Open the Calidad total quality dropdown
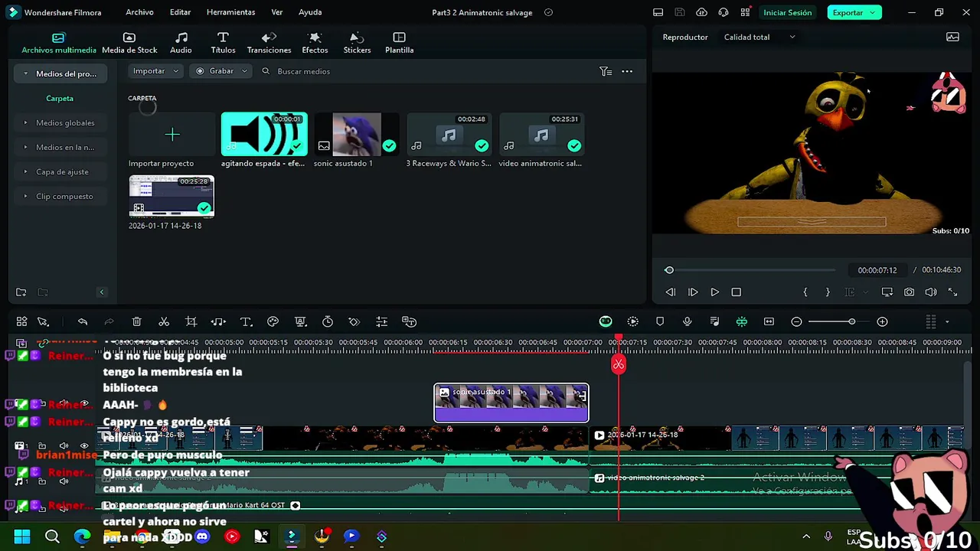 [x=759, y=37]
